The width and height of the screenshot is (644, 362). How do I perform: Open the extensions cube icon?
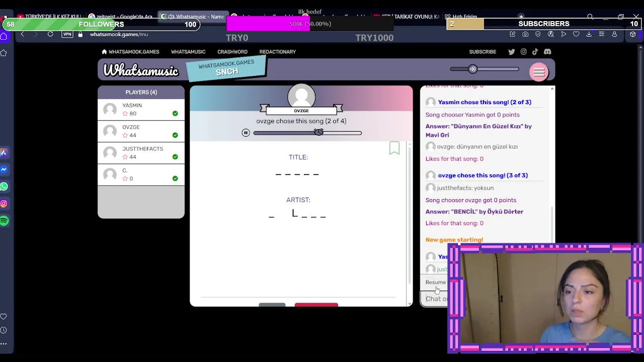click(x=632, y=34)
